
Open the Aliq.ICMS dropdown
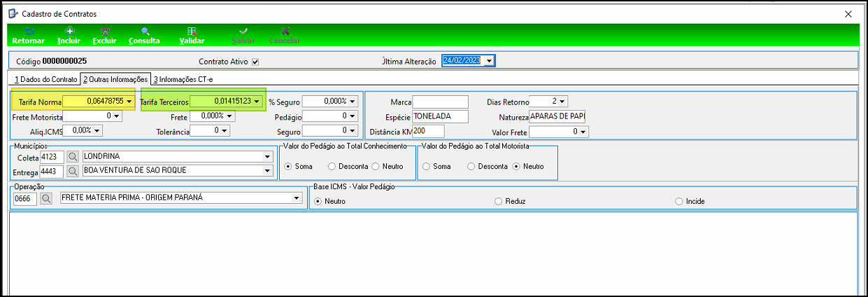[97, 130]
